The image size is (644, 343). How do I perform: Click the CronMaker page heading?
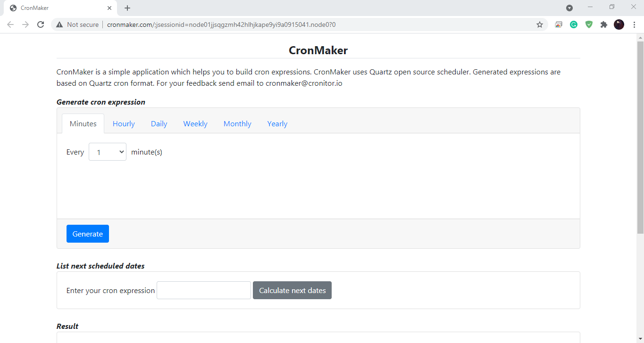[318, 50]
